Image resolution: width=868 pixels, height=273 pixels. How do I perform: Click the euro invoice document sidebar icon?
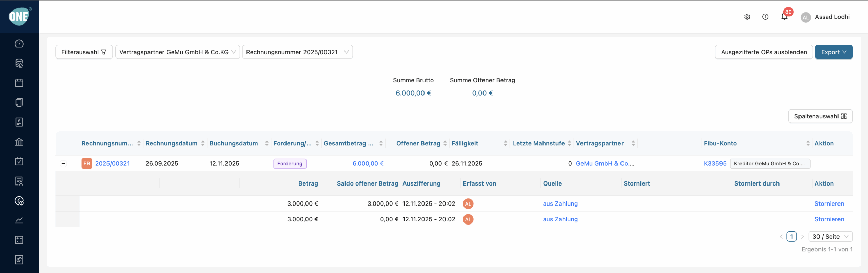point(19,122)
